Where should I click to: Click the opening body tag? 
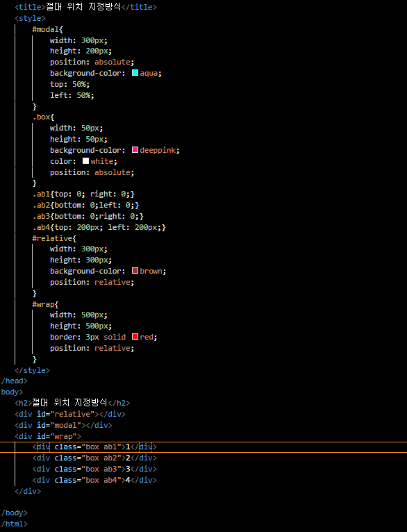click(12, 392)
